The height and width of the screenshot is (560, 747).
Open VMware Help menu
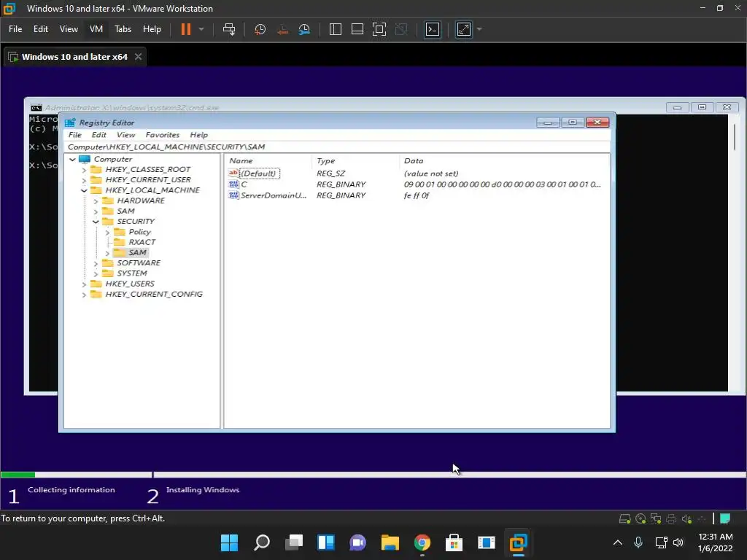click(152, 29)
